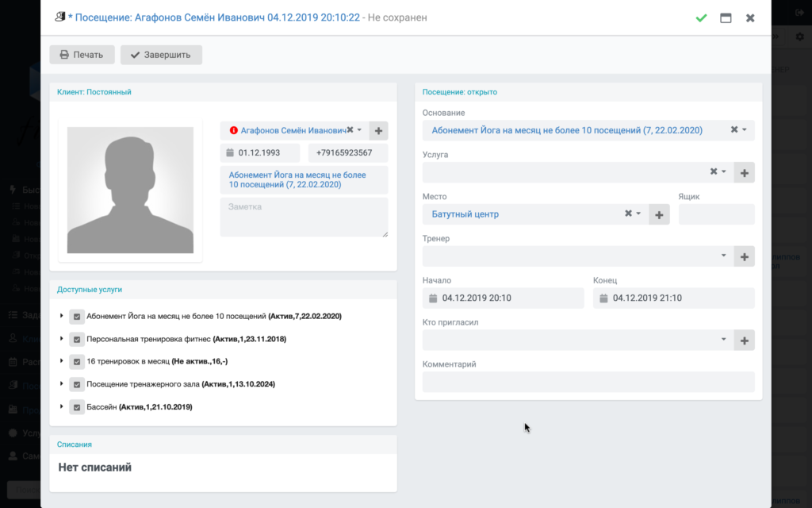Open the Услуга dropdown arrow
Image resolution: width=812 pixels, height=508 pixels.
pyautogui.click(x=723, y=171)
